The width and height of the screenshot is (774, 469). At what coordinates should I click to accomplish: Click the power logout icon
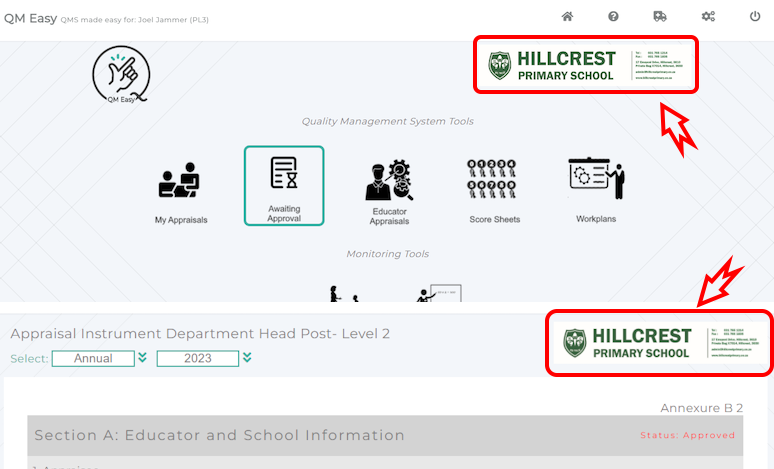[755, 17]
